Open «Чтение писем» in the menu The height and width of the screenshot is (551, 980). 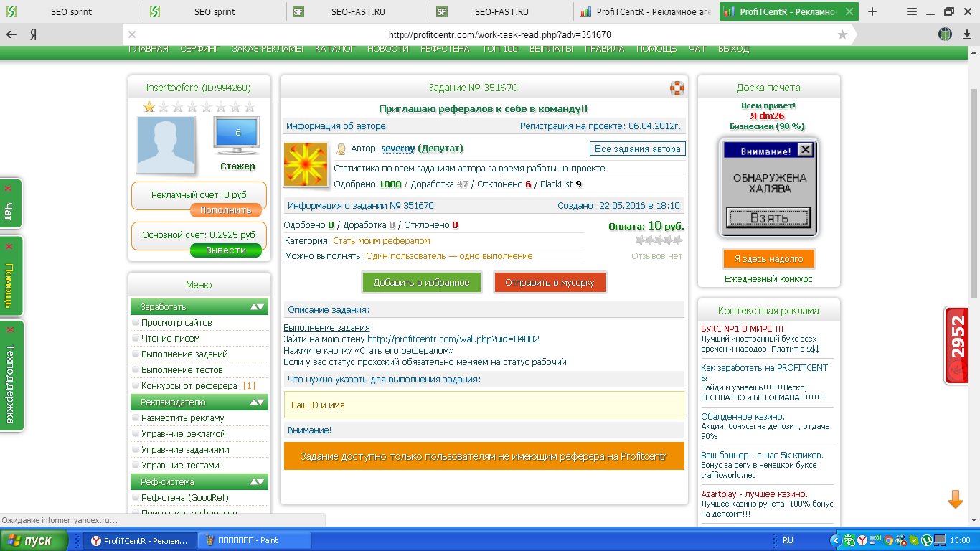(171, 339)
